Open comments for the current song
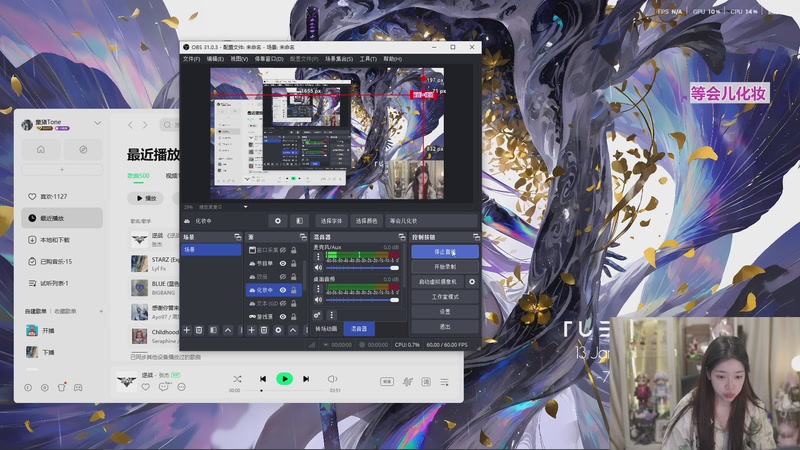This screenshot has width=800, height=450. tap(164, 387)
